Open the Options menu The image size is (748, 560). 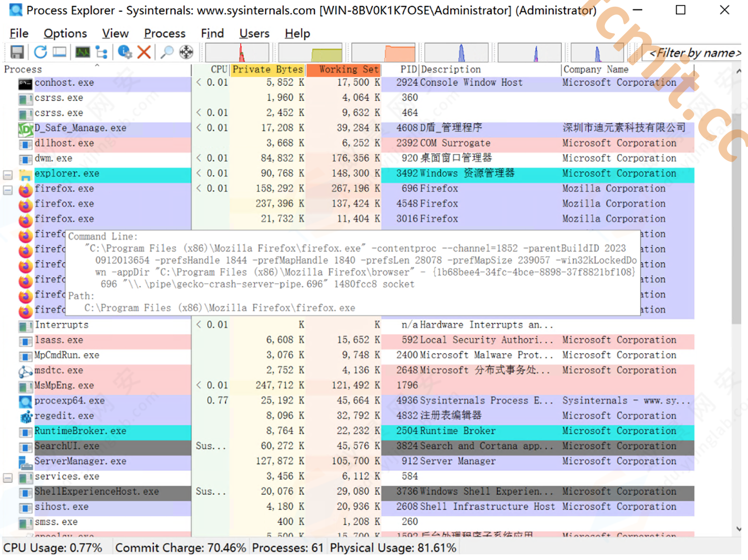(65, 34)
